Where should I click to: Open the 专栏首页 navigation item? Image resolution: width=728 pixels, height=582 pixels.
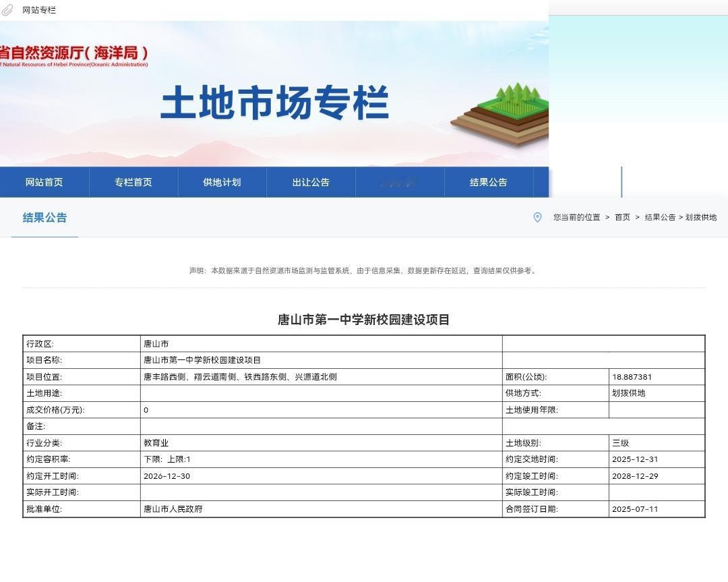[x=133, y=182]
